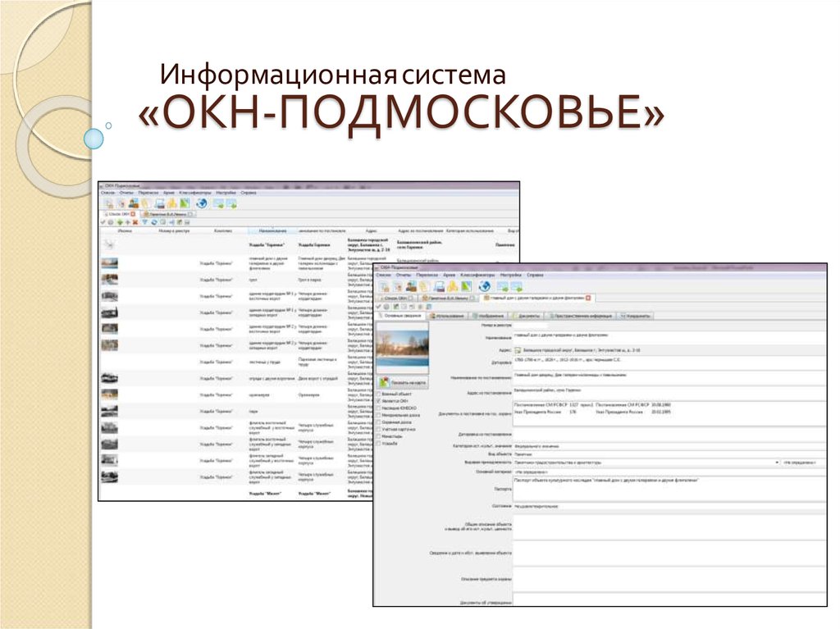
Task: Open the Видовая принадлежность dropdown arrow
Action: tap(777, 462)
